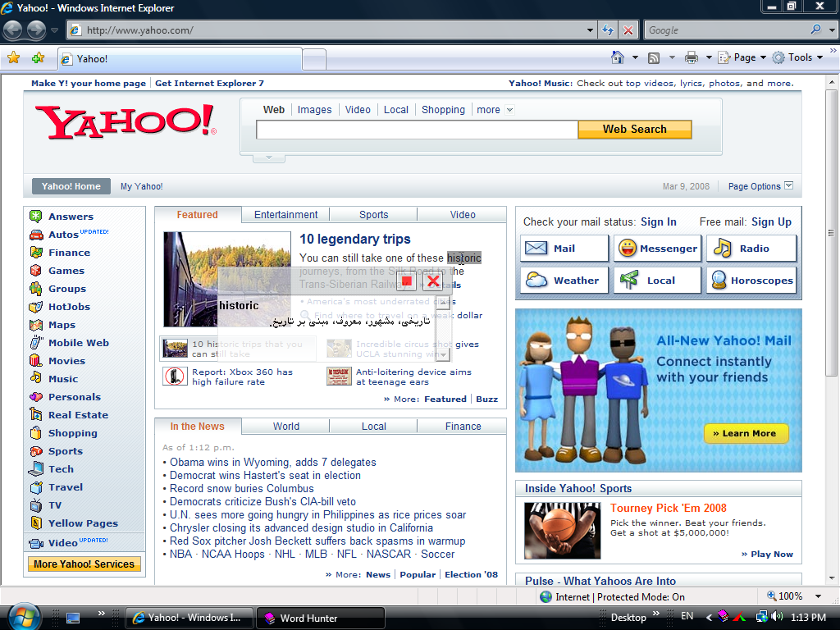
Task: Open the My Yahoo! tab
Action: pos(141,186)
